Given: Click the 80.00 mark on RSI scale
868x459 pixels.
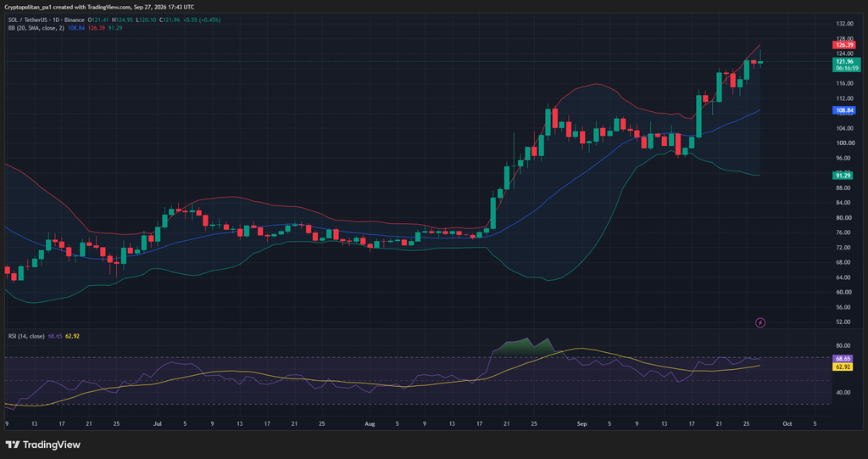Looking at the screenshot, I should [x=843, y=345].
